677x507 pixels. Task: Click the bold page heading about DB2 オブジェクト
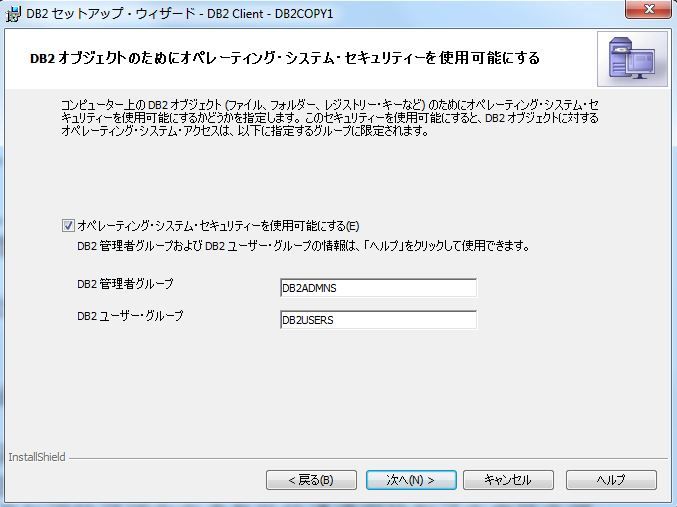click(x=285, y=58)
